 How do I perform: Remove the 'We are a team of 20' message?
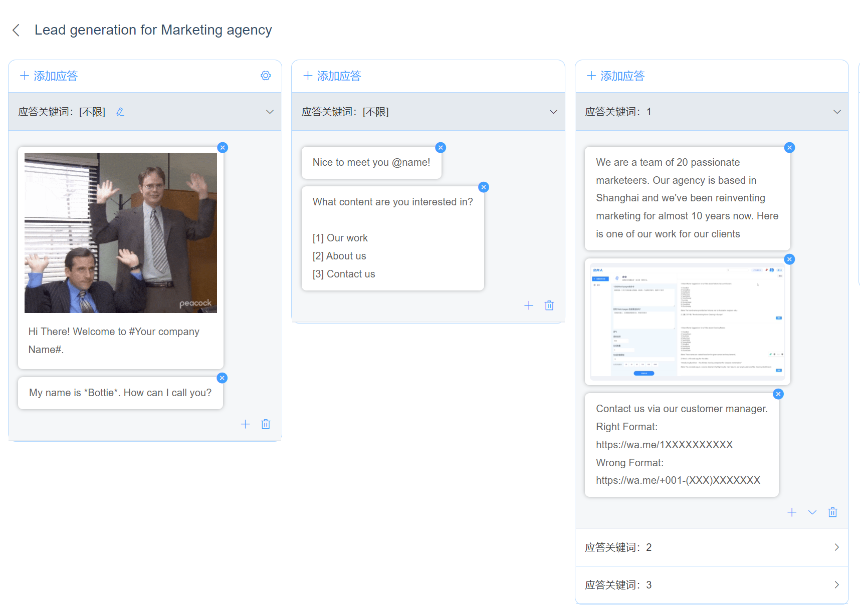click(x=789, y=147)
